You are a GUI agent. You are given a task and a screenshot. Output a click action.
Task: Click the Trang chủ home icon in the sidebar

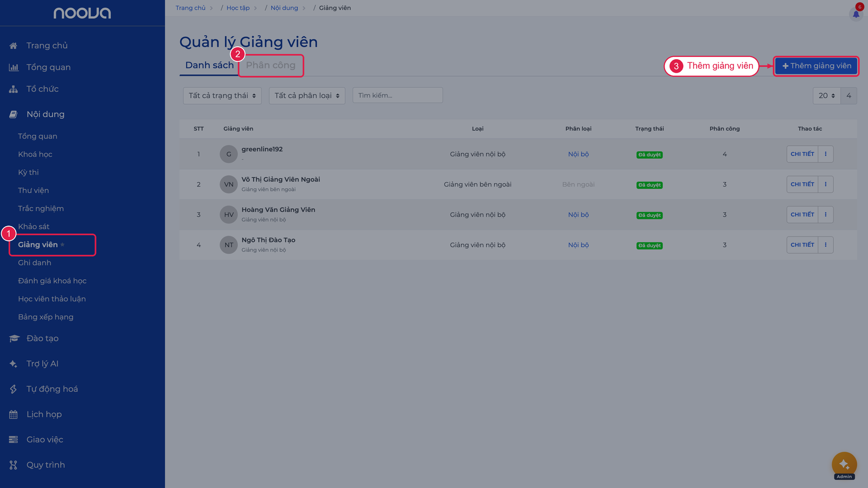[x=14, y=46]
